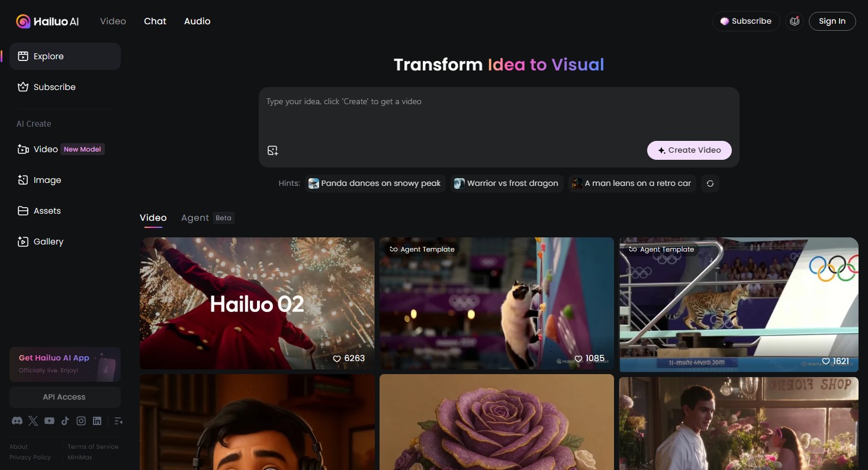Open the About link
Image resolution: width=868 pixels, height=470 pixels.
point(18,447)
